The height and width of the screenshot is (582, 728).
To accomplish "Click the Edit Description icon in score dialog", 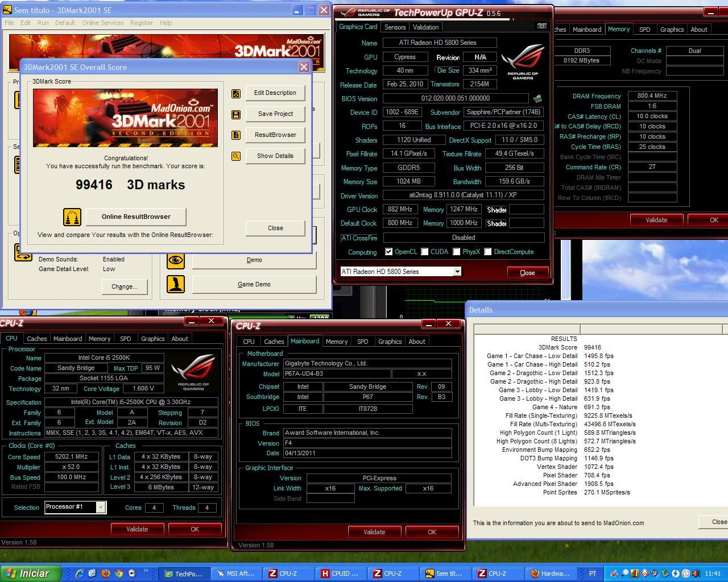I will 236,93.
